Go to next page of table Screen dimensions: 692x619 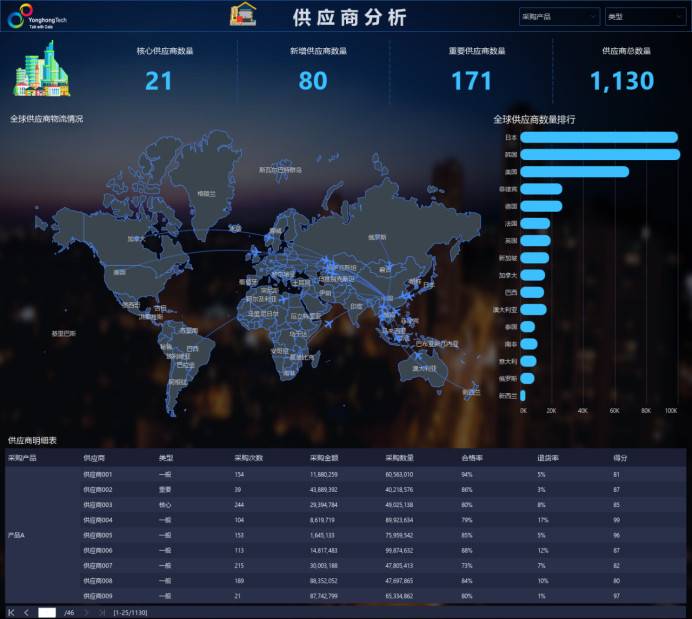(87, 611)
